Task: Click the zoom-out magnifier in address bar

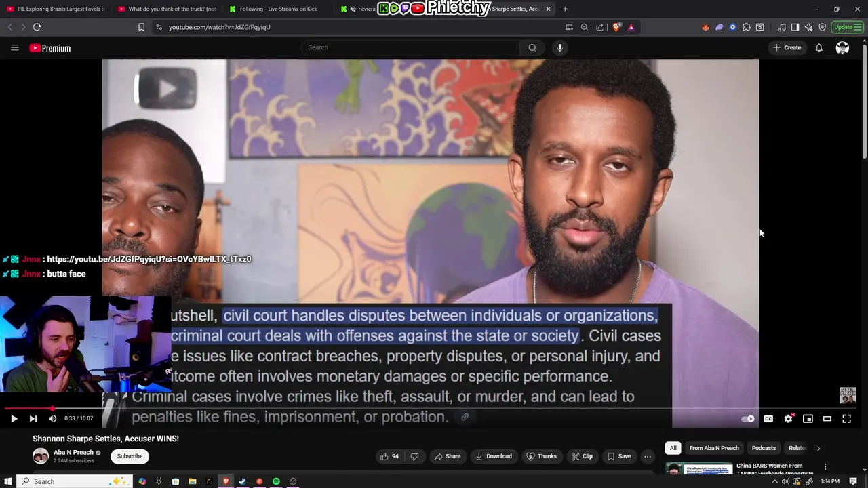Action: (584, 27)
